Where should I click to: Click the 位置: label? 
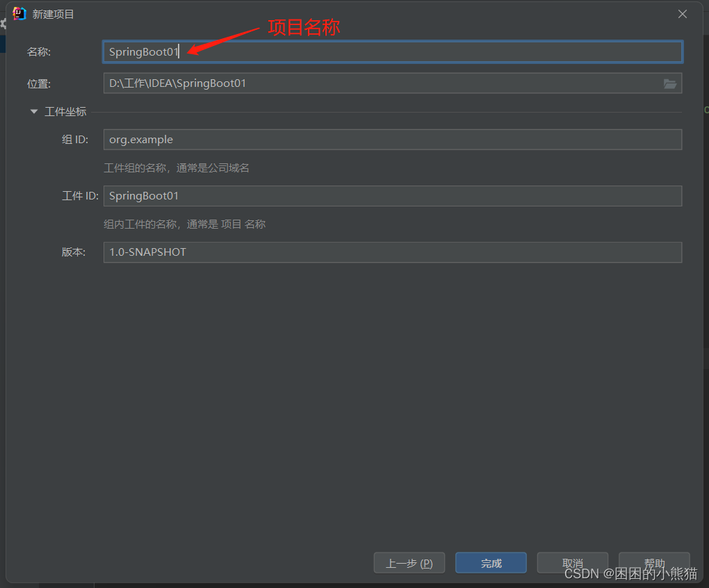[39, 83]
